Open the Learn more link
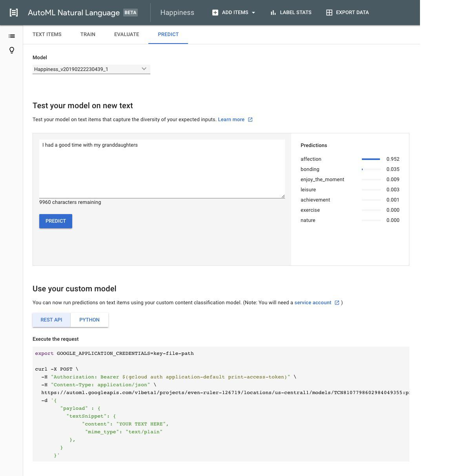This screenshot has height=476, width=471. pyautogui.click(x=231, y=120)
